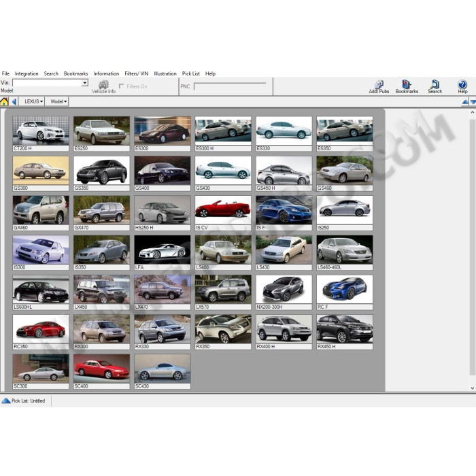Open the Pick List menu

(x=191, y=73)
